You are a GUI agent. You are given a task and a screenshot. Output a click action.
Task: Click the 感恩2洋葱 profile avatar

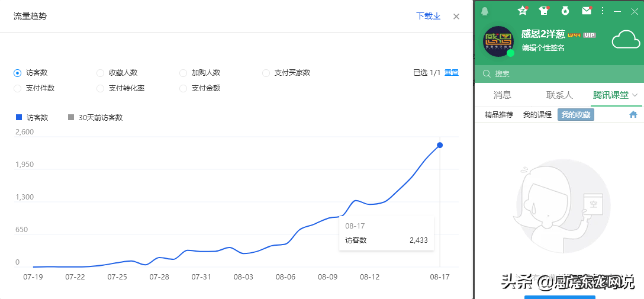(x=498, y=41)
